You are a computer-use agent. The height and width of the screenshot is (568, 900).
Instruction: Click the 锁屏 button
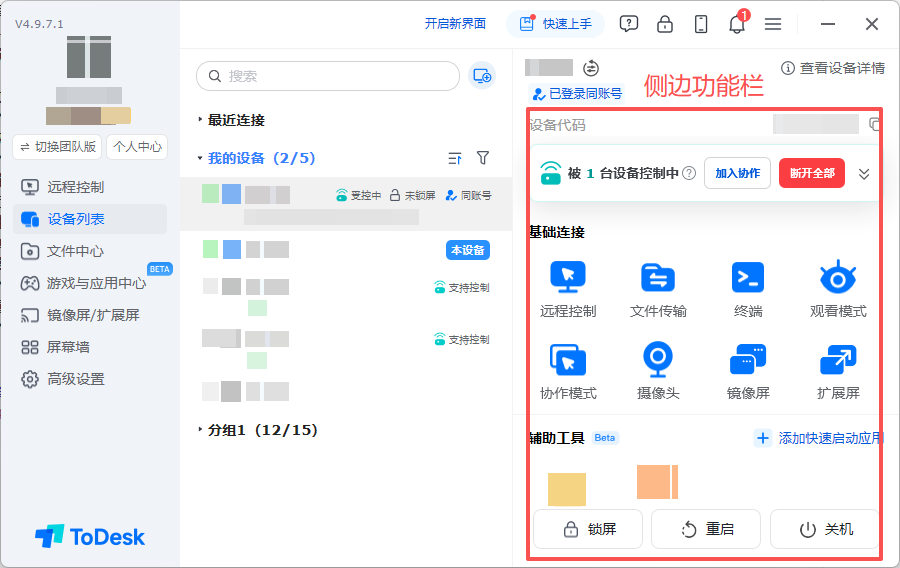click(x=588, y=529)
